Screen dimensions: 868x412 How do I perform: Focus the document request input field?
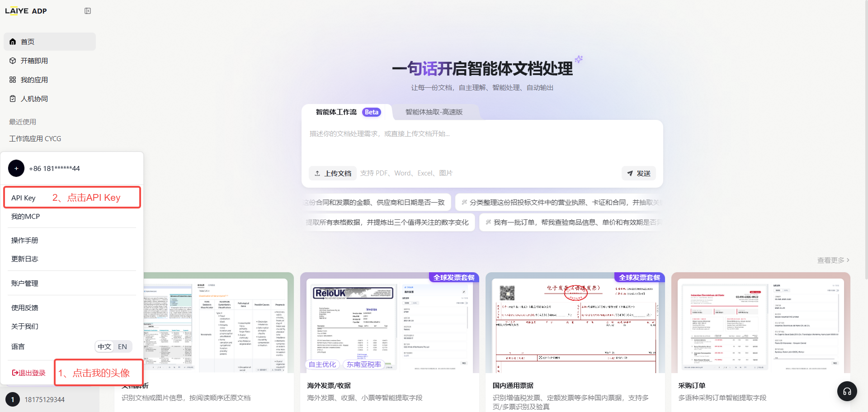click(x=482, y=141)
